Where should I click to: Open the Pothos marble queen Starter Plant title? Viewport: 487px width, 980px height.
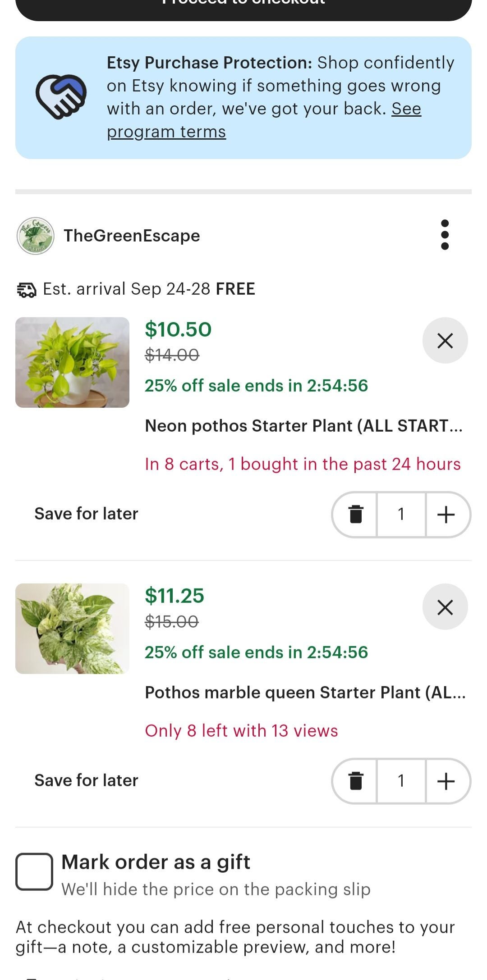tap(305, 693)
